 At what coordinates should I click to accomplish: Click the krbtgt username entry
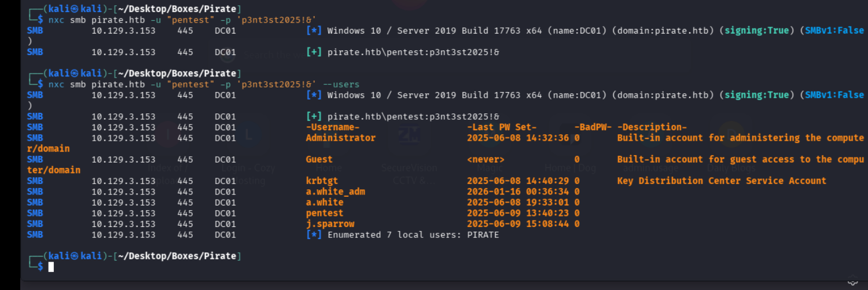tap(321, 181)
